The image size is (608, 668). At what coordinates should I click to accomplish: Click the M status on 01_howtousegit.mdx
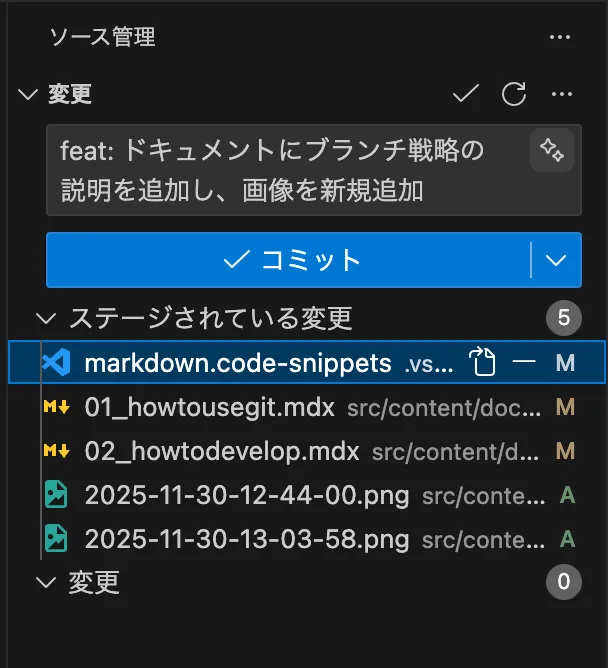point(566,407)
